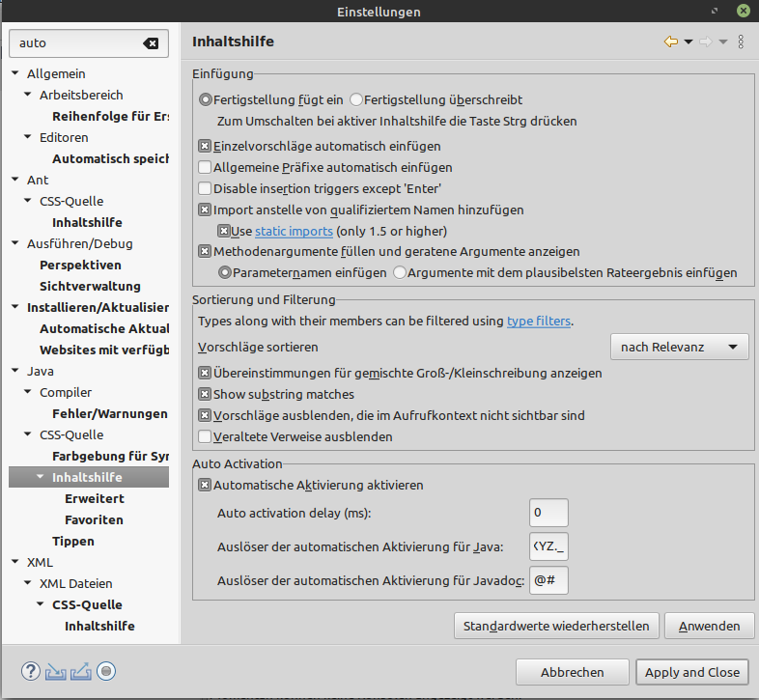The height and width of the screenshot is (700, 759).
Task: Open the three-dot view menu icon
Action: pos(741,42)
